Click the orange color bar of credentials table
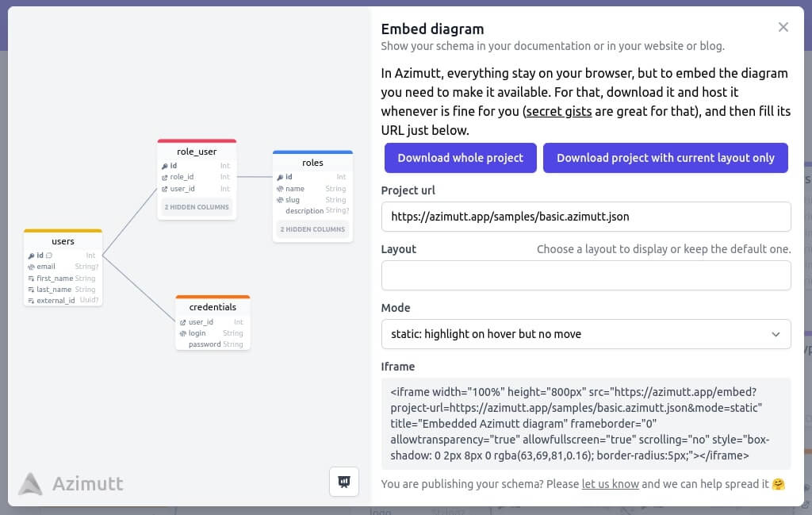Image resolution: width=812 pixels, height=515 pixels. click(213, 298)
